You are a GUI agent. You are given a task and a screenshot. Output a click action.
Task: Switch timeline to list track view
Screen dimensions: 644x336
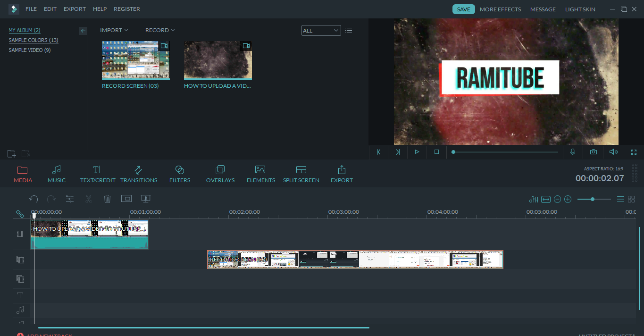coord(620,199)
